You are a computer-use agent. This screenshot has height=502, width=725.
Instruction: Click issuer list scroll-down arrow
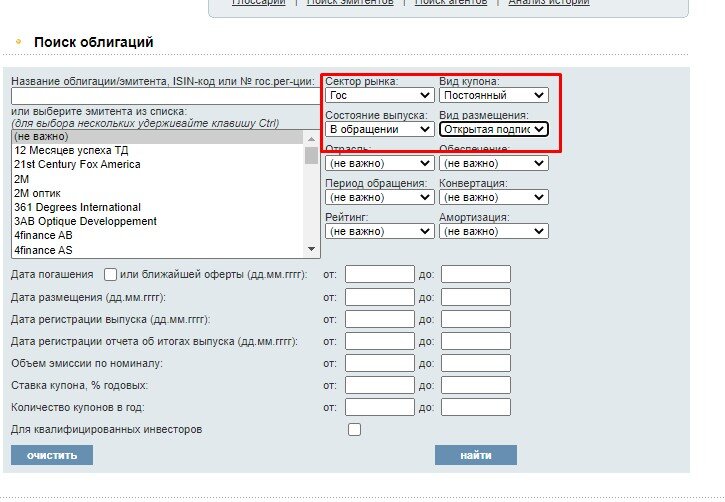311,249
